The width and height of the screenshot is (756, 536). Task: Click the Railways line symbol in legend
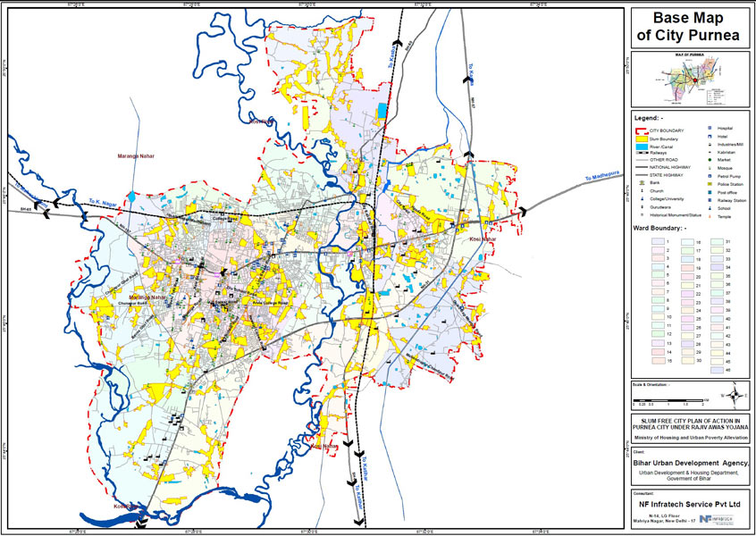click(642, 152)
